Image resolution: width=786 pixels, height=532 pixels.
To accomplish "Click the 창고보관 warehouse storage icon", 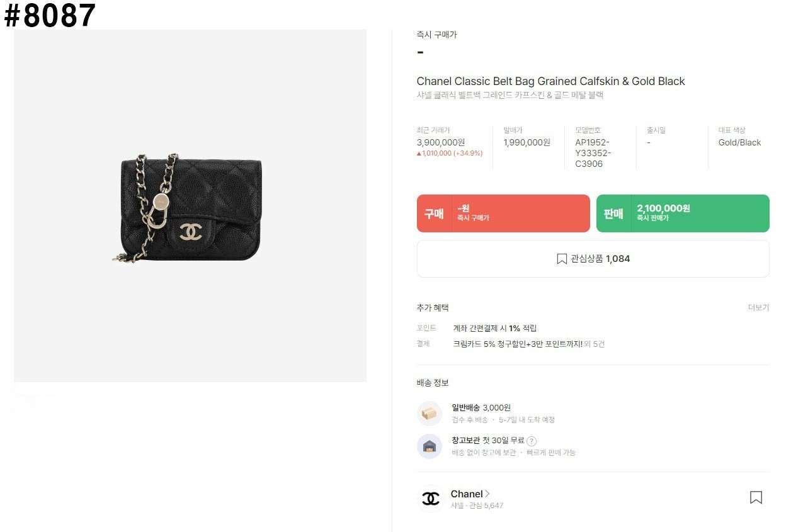I will pos(430,446).
